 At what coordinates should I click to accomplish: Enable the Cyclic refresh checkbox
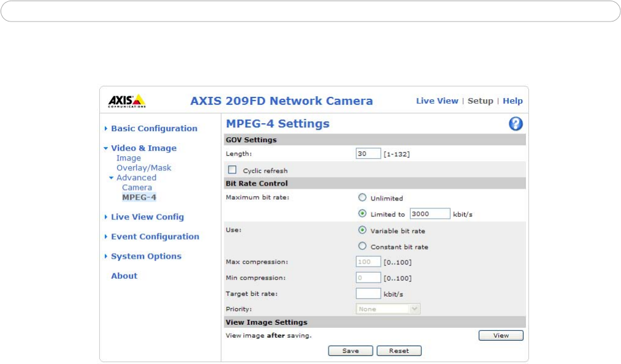point(232,170)
